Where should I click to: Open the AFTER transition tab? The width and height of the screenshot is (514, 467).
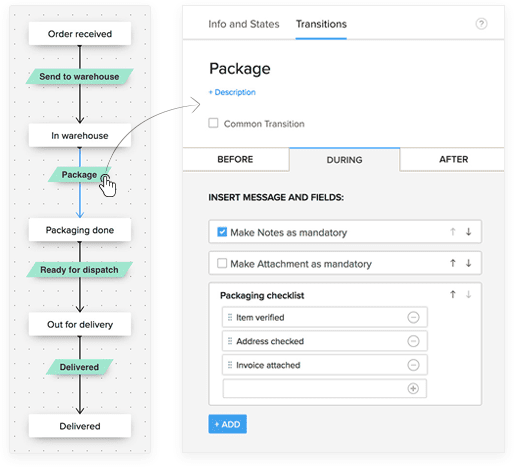coord(453,159)
